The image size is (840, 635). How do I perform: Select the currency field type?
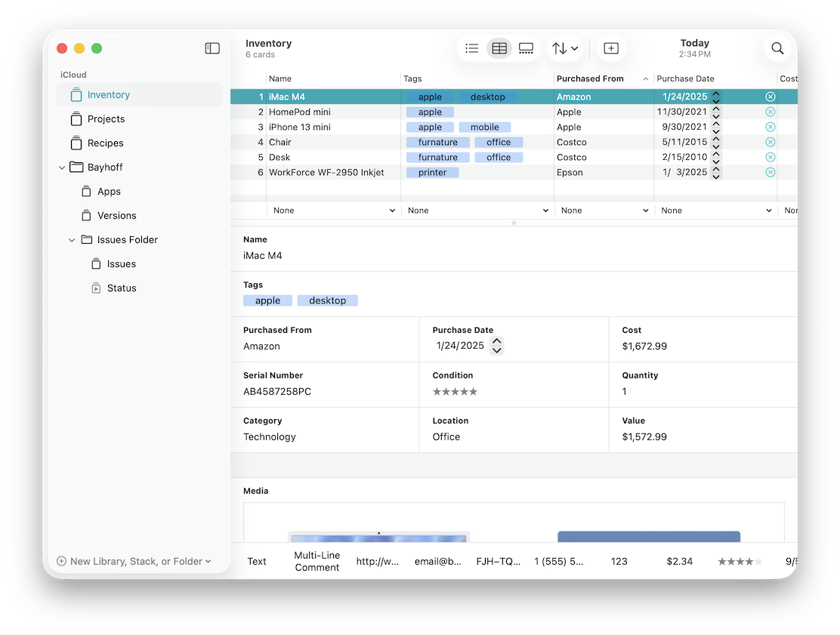679,561
